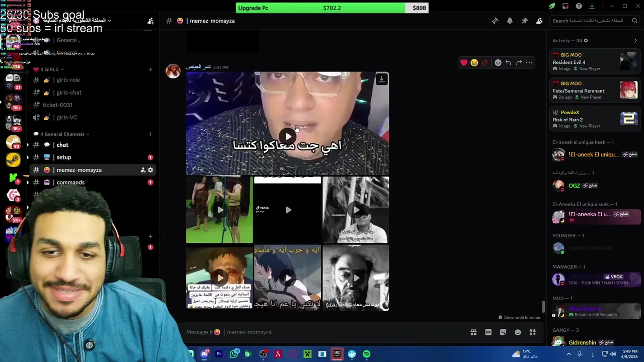
Task: Click the green leaf icon in title bar
Action: [552, 6]
